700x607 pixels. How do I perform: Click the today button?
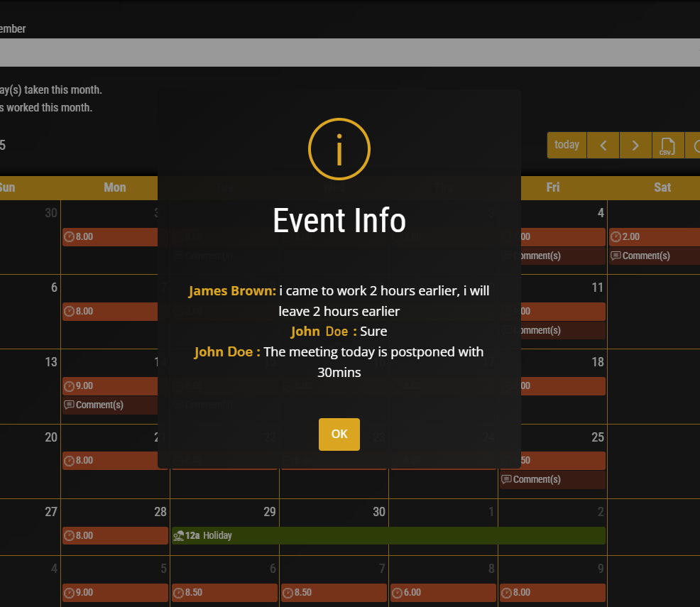(567, 145)
